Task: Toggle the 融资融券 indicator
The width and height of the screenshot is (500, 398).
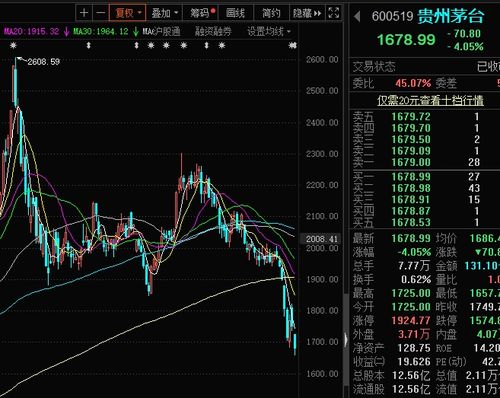Action: click(x=213, y=32)
